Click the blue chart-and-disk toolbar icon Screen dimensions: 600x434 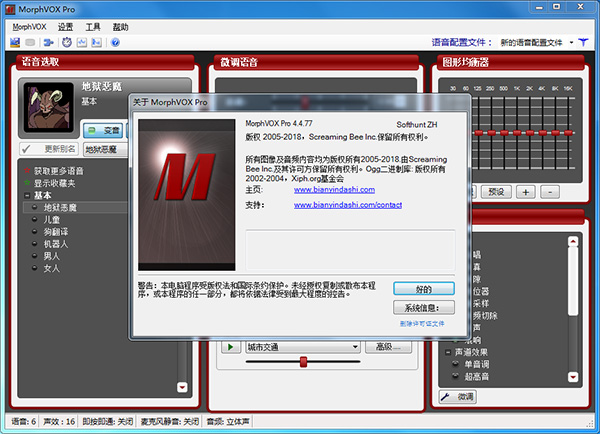click(x=15, y=42)
